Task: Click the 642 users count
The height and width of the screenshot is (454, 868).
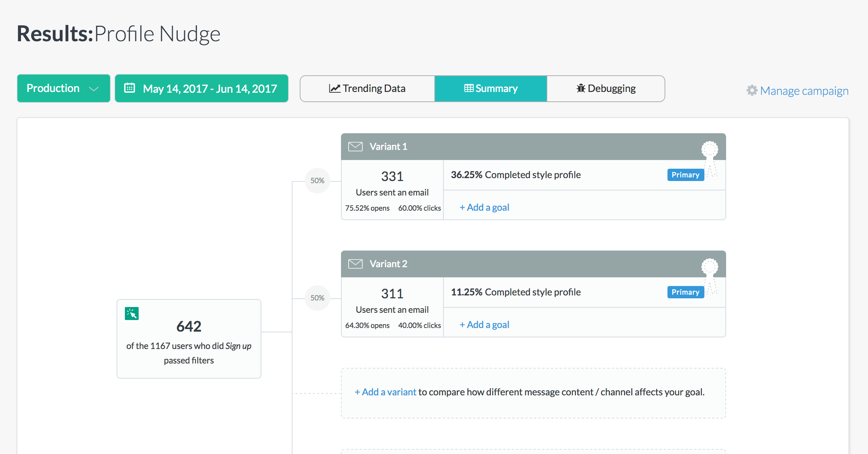Action: (189, 327)
